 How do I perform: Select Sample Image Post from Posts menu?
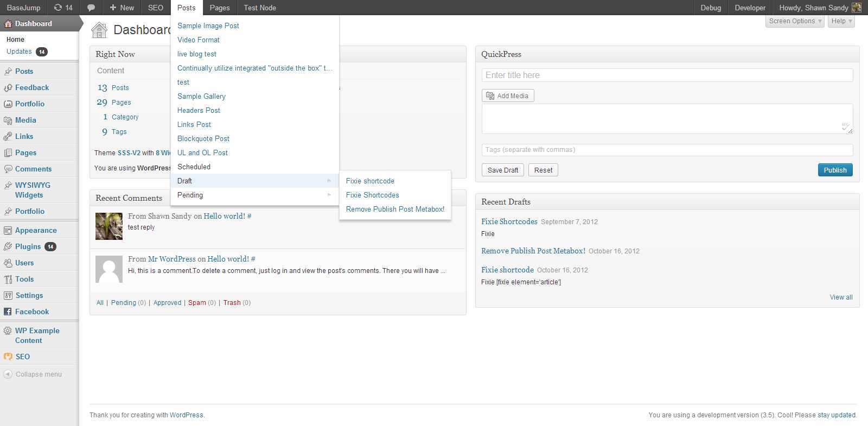tap(208, 26)
